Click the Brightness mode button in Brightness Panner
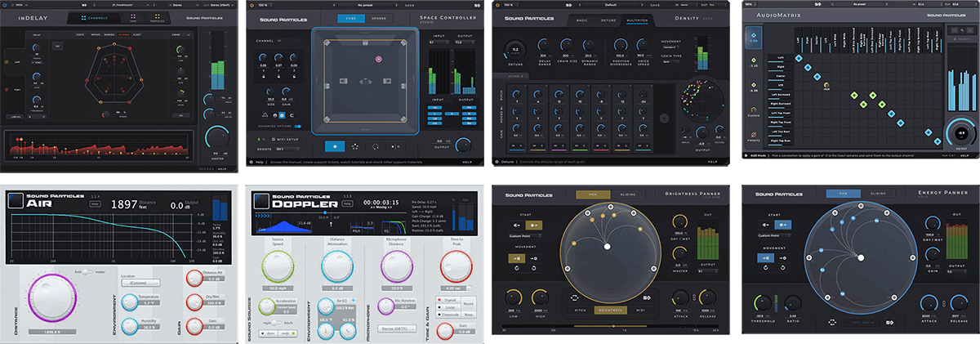The width and height of the screenshot is (980, 344). tap(610, 310)
